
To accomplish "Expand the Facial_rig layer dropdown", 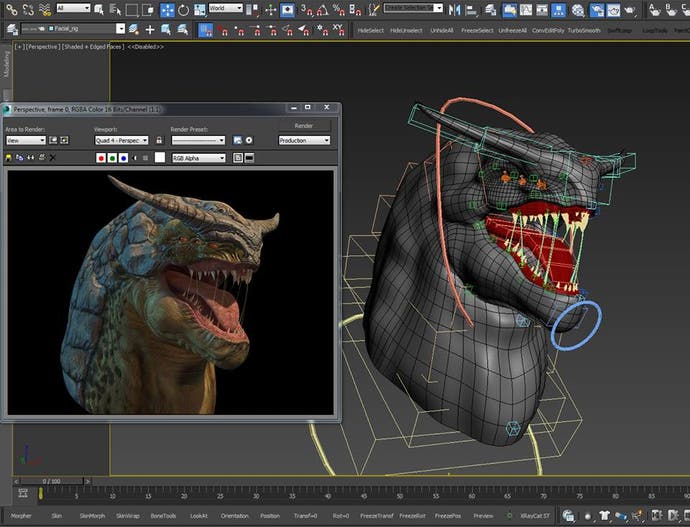I will [x=120, y=29].
